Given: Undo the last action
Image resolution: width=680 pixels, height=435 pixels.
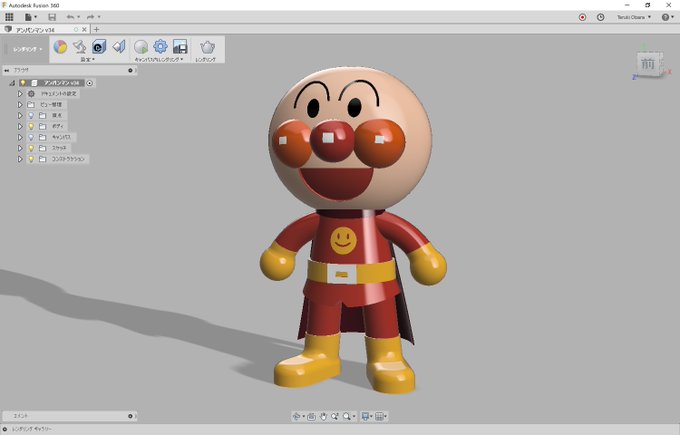Looking at the screenshot, I should coord(70,17).
